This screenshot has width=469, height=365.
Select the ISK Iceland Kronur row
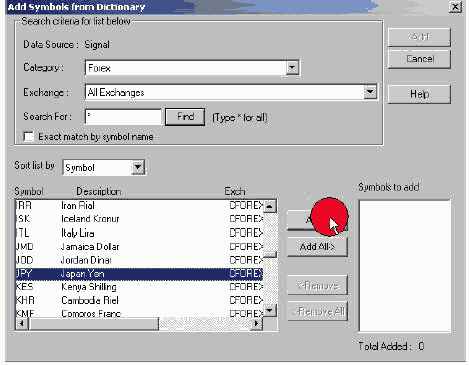click(139, 219)
